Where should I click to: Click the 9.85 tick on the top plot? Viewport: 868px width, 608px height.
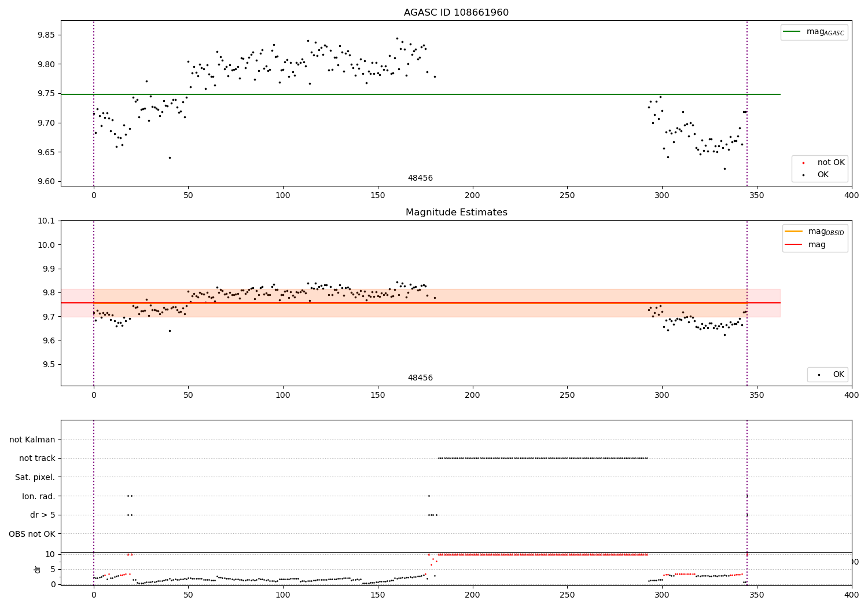coord(46,35)
